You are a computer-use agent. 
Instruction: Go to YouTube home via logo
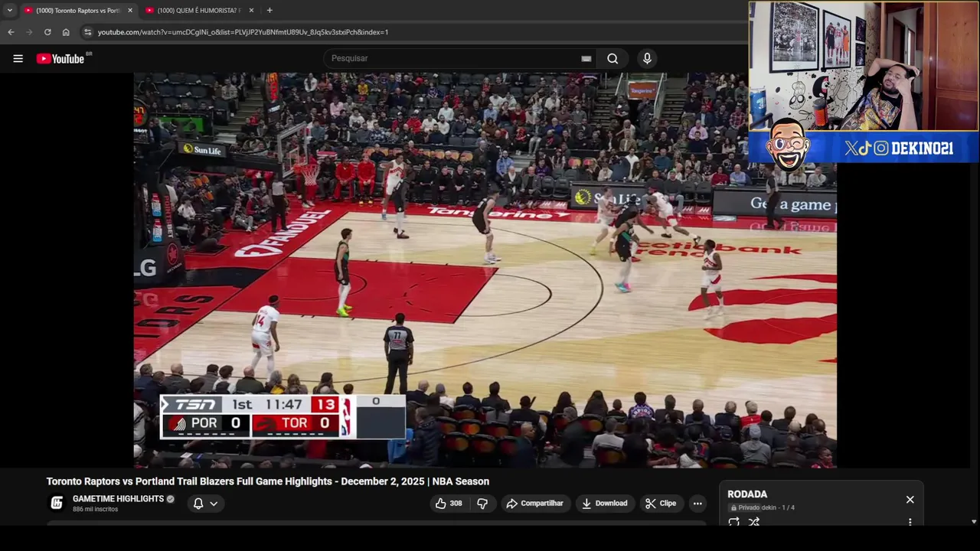tap(60, 58)
